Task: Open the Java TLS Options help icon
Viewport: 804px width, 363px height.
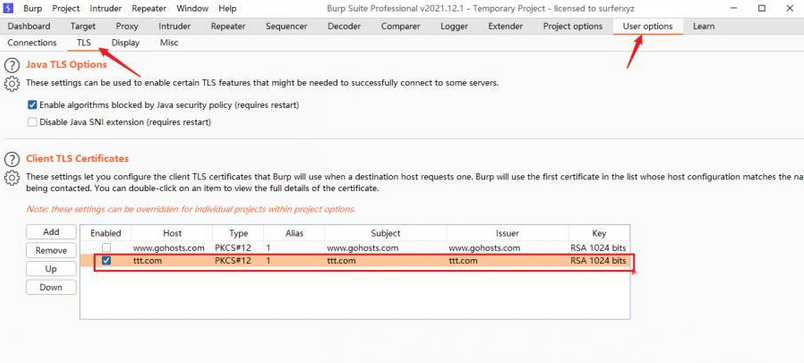Action: (12, 66)
